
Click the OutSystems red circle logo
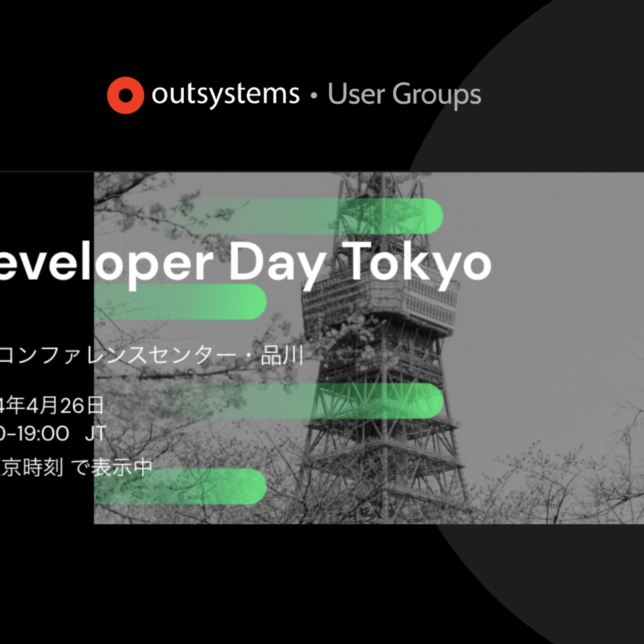click(x=126, y=97)
